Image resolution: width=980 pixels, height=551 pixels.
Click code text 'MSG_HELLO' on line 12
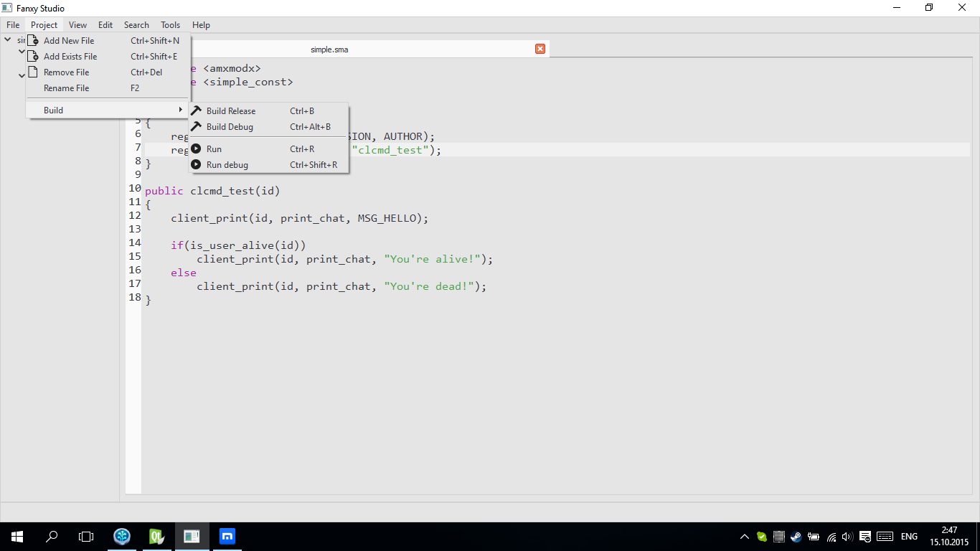tap(386, 218)
